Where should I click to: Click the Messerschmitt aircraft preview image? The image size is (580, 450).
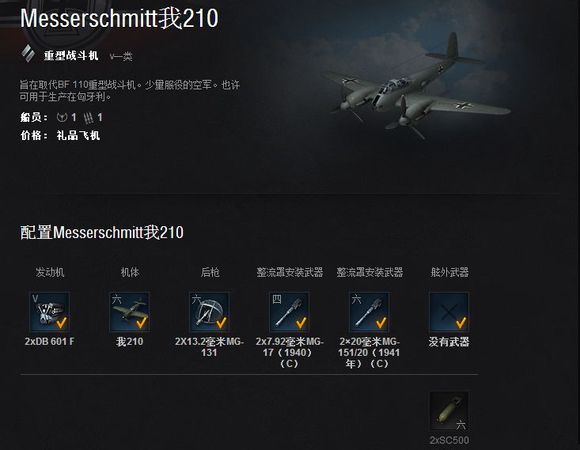(416, 87)
